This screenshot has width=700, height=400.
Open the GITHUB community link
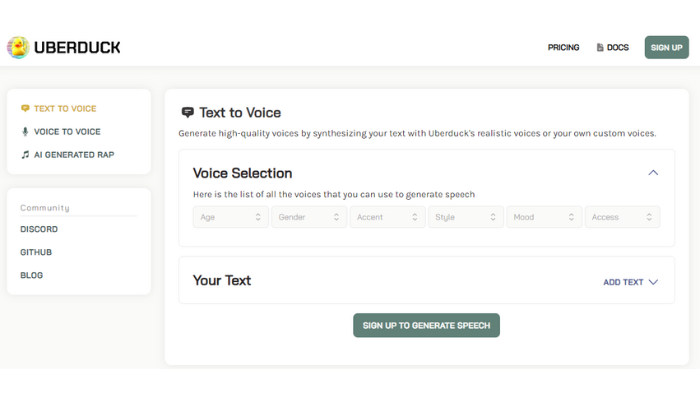click(x=36, y=252)
